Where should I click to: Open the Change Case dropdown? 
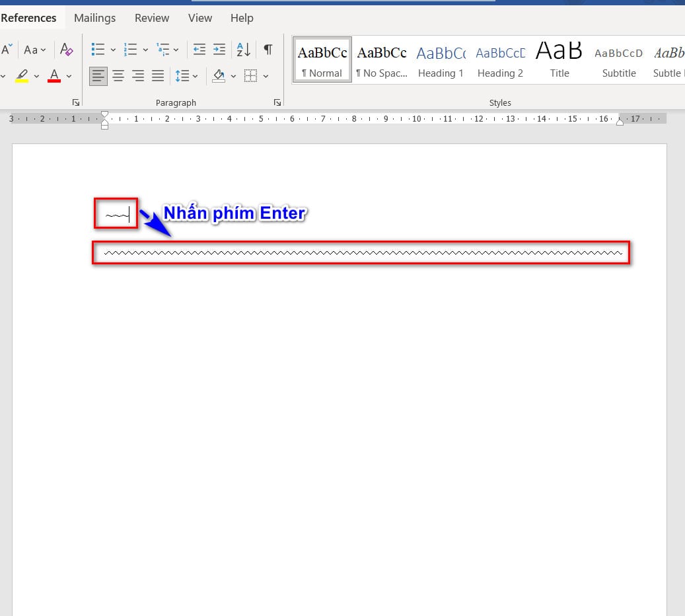click(35, 50)
